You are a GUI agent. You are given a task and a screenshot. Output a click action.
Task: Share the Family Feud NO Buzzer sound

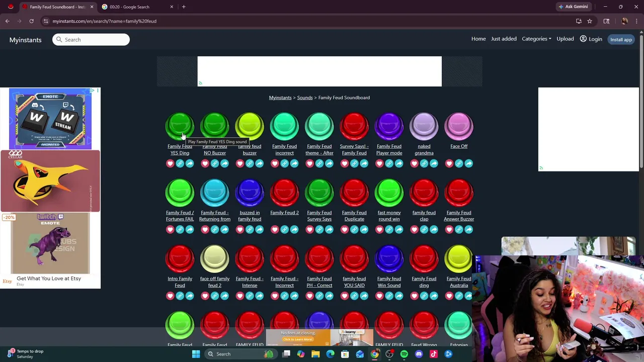(x=224, y=163)
